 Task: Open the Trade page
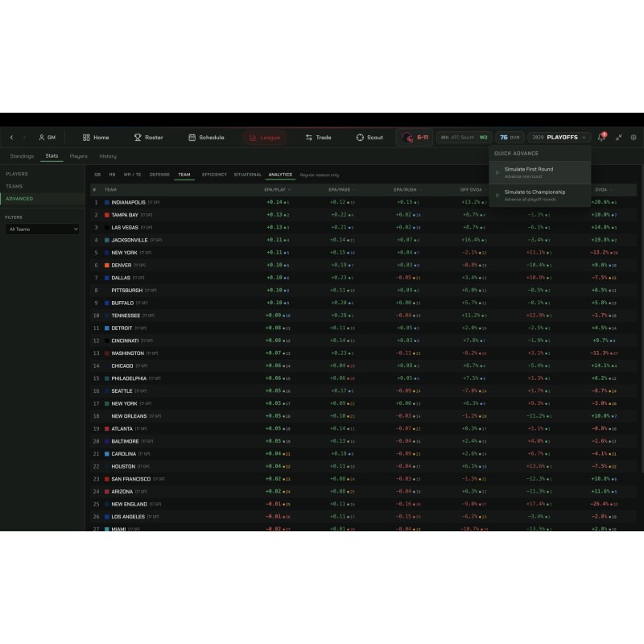tap(318, 137)
